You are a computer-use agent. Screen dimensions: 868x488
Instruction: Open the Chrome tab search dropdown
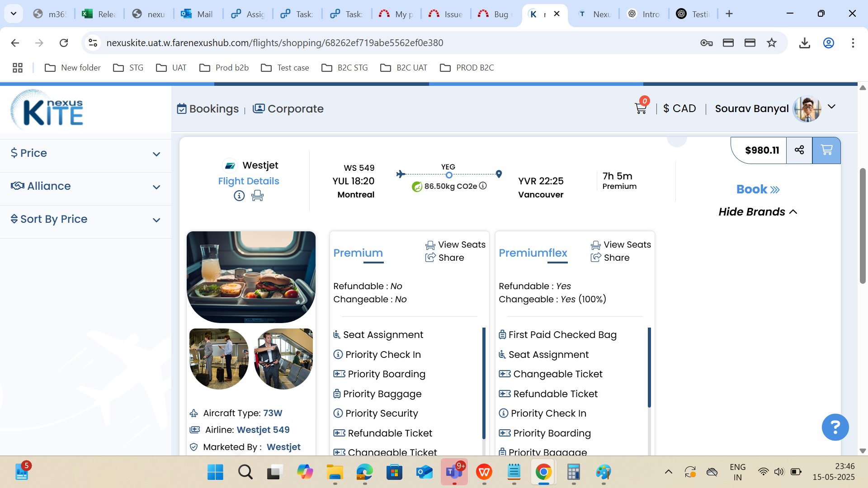(14, 14)
